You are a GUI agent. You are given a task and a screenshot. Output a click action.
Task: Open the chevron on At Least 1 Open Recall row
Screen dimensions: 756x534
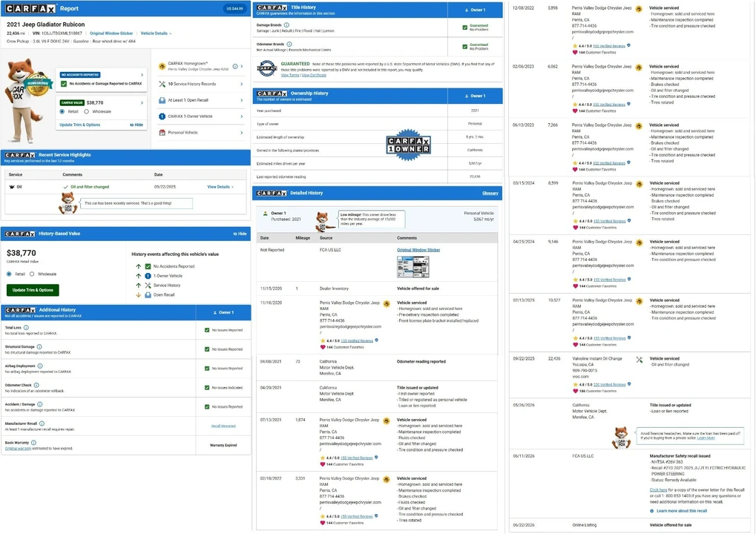click(242, 100)
